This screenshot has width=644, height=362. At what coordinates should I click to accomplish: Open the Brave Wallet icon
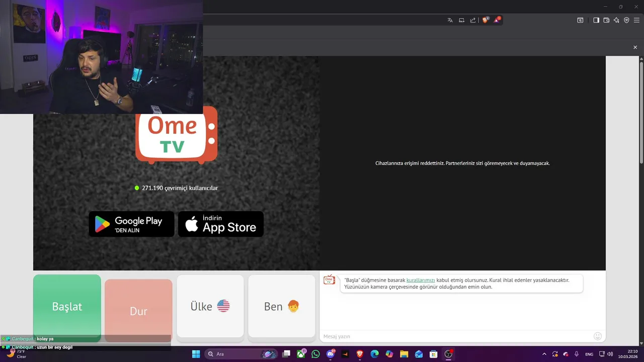pyautogui.click(x=606, y=20)
